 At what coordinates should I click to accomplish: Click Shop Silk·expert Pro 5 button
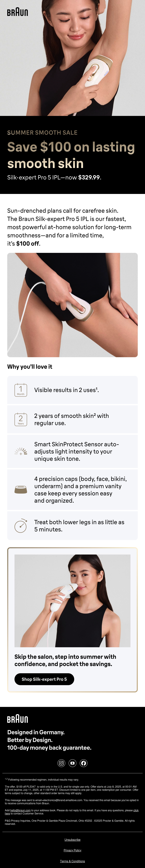(44, 679)
